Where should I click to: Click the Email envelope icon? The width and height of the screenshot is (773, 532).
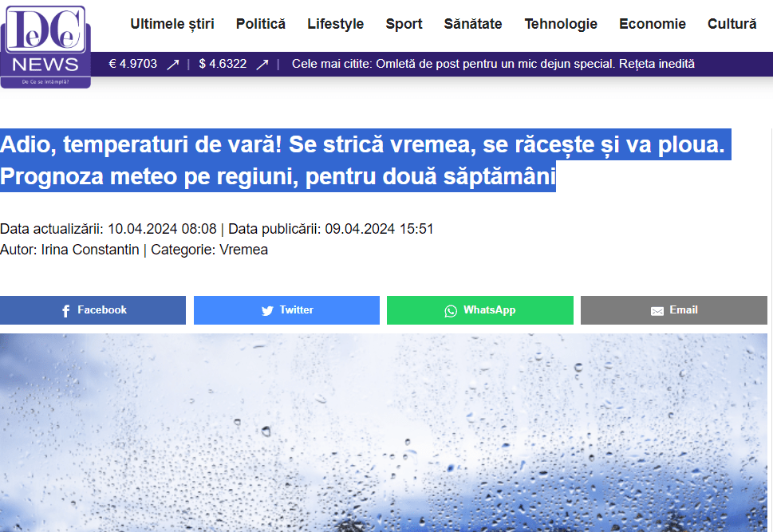[x=657, y=311]
